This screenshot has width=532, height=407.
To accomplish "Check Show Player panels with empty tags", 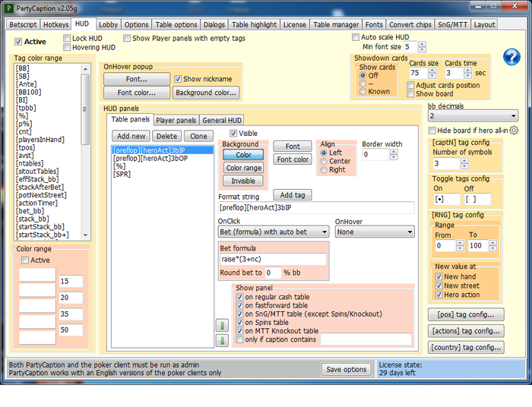I will click(127, 38).
